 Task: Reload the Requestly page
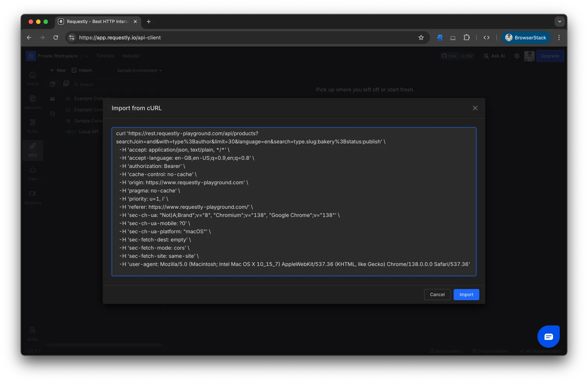click(x=56, y=38)
